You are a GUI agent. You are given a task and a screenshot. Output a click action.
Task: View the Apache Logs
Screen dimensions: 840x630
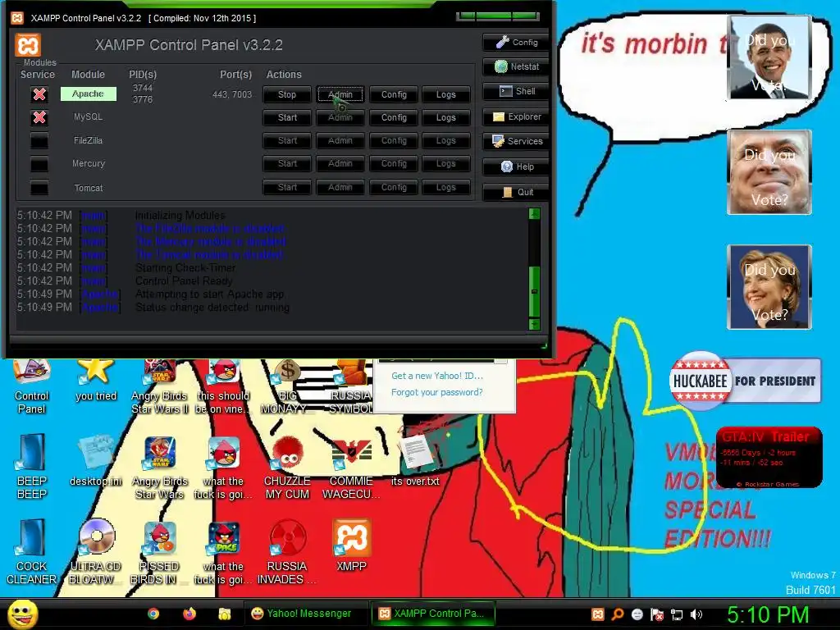pyautogui.click(x=445, y=94)
